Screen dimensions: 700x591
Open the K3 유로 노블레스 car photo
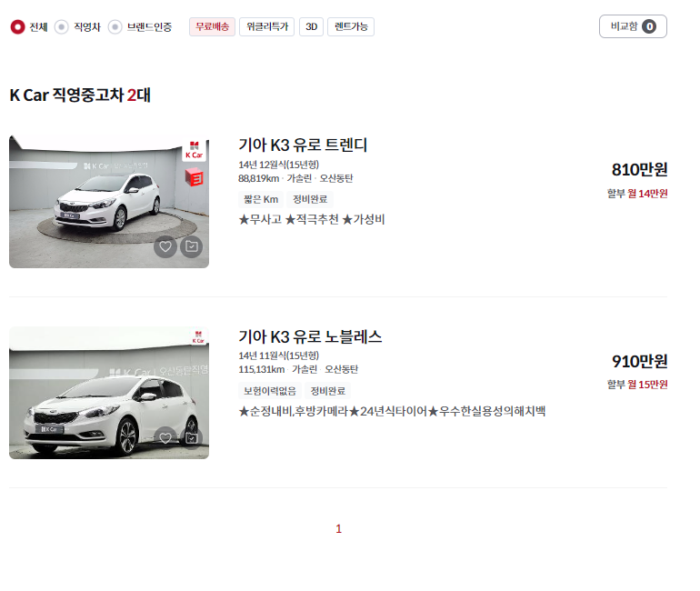coord(109,393)
